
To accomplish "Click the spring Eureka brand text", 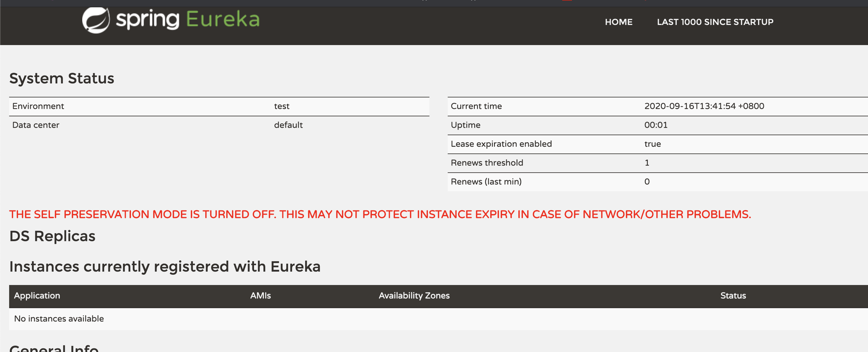I will point(188,19).
